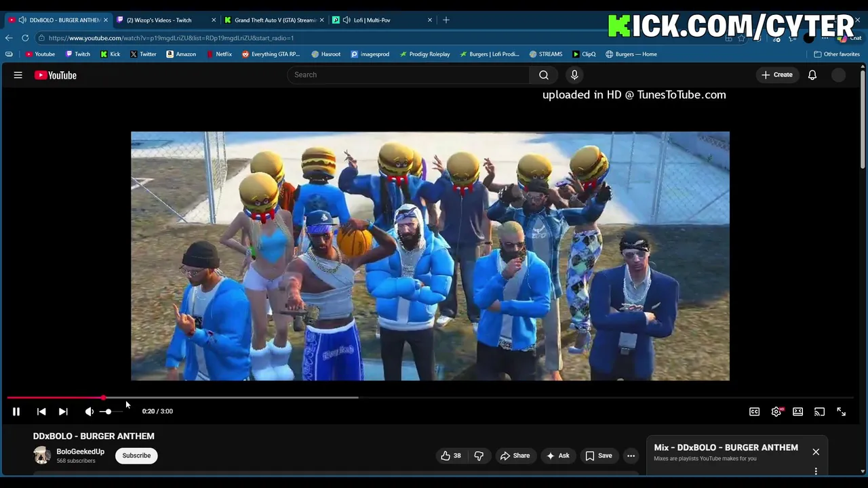Enter fullscreen mode
This screenshot has width=868, height=488.
click(841, 411)
